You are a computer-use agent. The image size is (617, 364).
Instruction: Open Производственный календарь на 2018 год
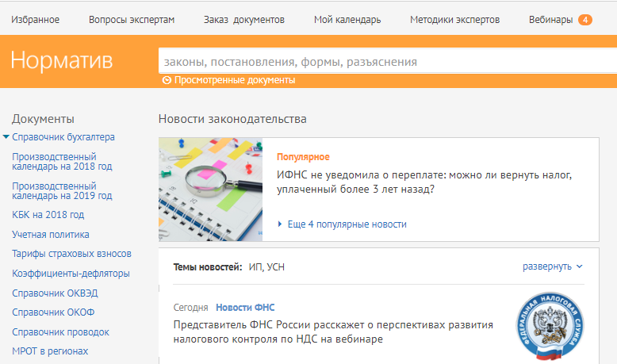click(x=62, y=161)
